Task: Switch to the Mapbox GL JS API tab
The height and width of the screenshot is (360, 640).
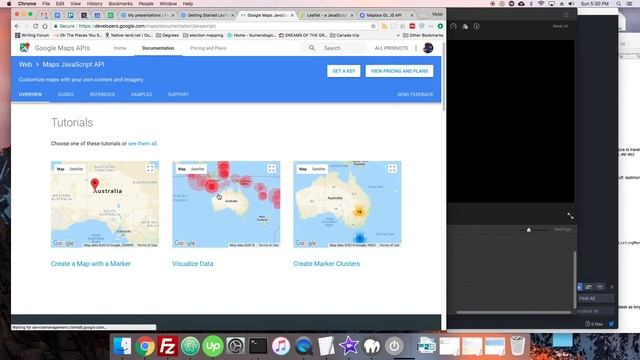Action: point(386,15)
